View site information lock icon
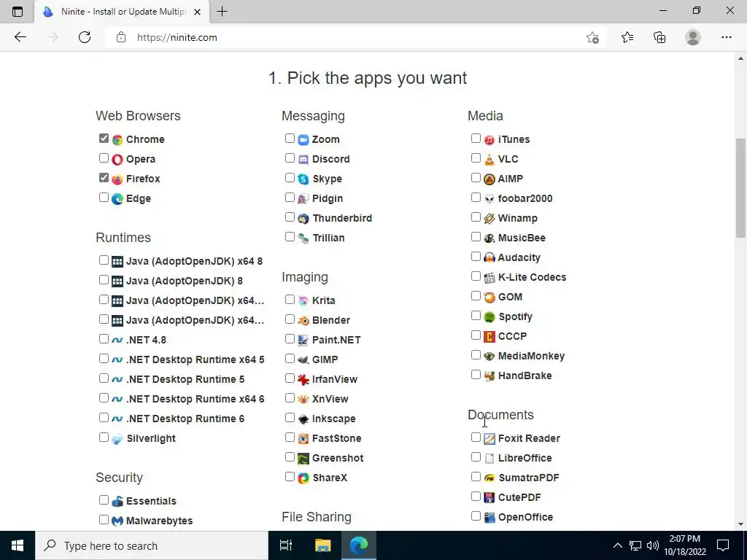The width and height of the screenshot is (747, 560). 121,37
